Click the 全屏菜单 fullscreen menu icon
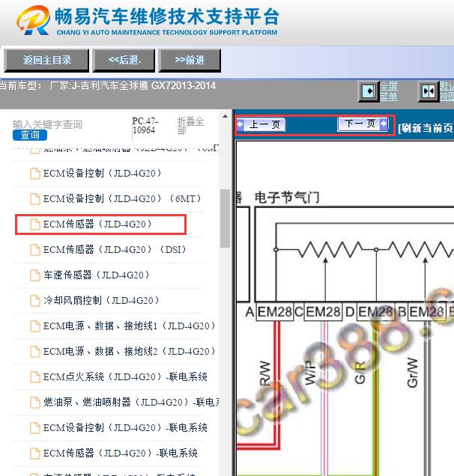The width and height of the screenshot is (454, 476). pos(369,91)
